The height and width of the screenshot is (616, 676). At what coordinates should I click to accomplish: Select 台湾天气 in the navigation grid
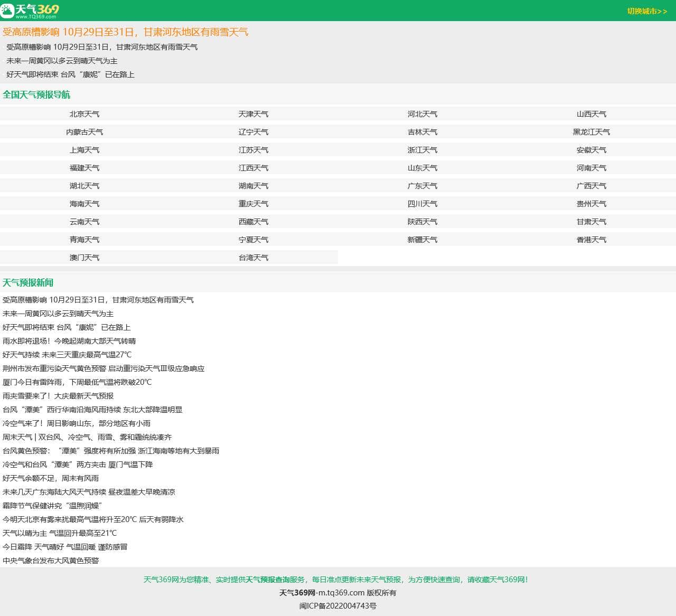coord(253,258)
